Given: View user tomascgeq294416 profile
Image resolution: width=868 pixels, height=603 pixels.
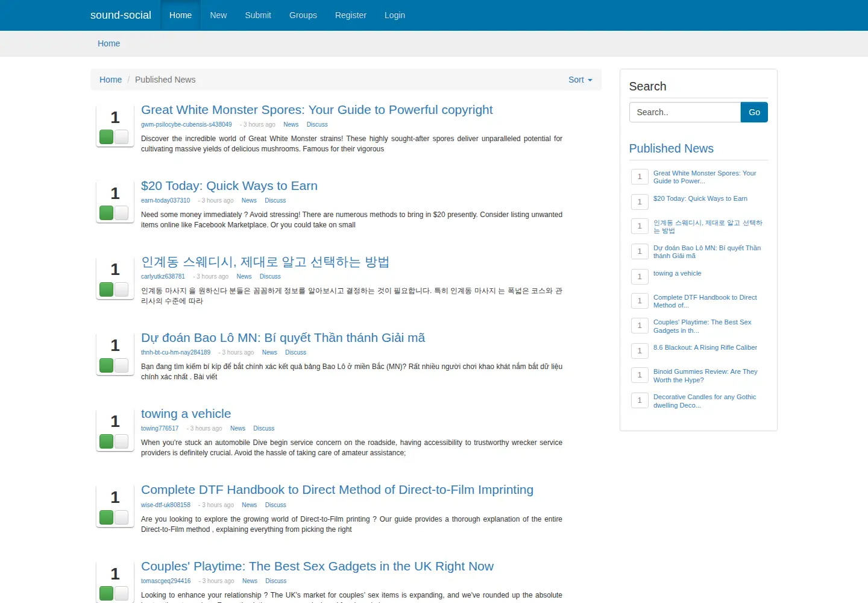Looking at the screenshot, I should click(166, 581).
